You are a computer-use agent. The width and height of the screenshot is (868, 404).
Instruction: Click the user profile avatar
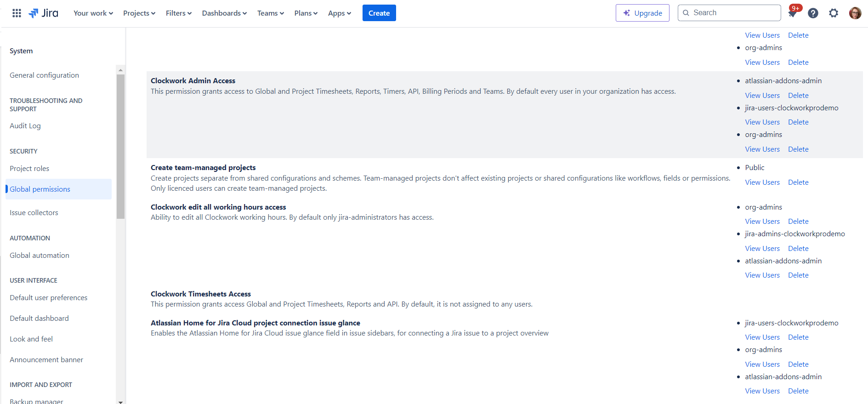(855, 13)
